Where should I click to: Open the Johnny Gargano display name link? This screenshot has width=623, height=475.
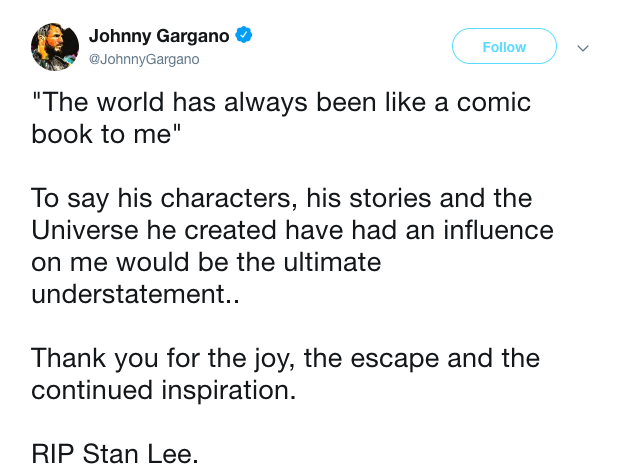(159, 36)
